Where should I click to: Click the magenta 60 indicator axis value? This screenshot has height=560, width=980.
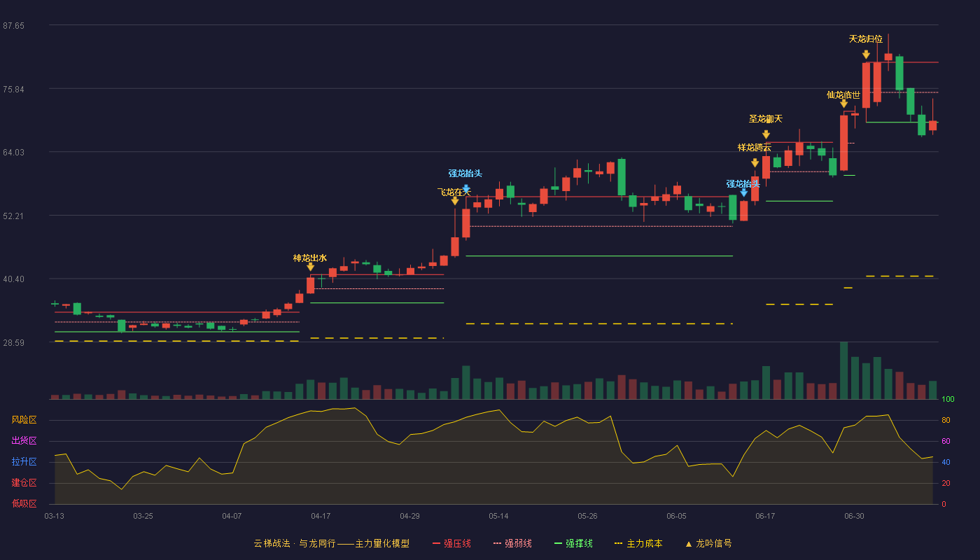click(946, 441)
